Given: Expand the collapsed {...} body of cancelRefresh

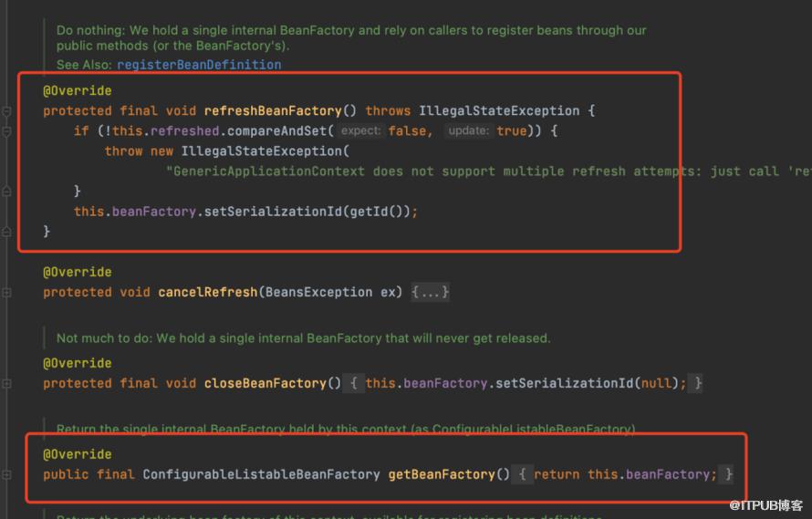Looking at the screenshot, I should (x=430, y=292).
